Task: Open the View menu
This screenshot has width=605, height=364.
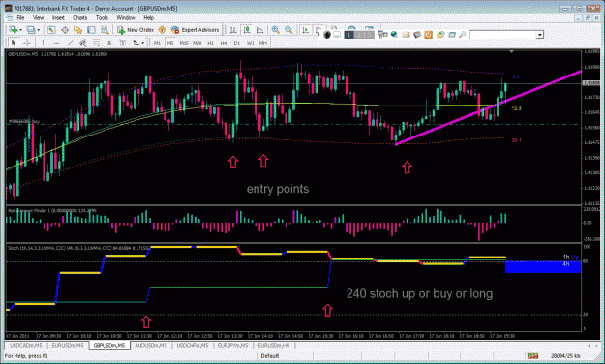Action: tap(38, 17)
